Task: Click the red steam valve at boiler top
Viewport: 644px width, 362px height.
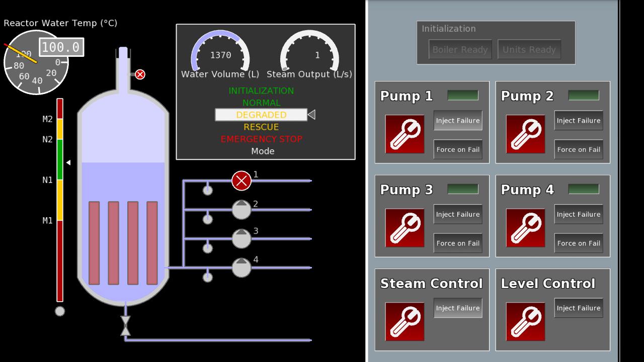Action: coord(140,74)
